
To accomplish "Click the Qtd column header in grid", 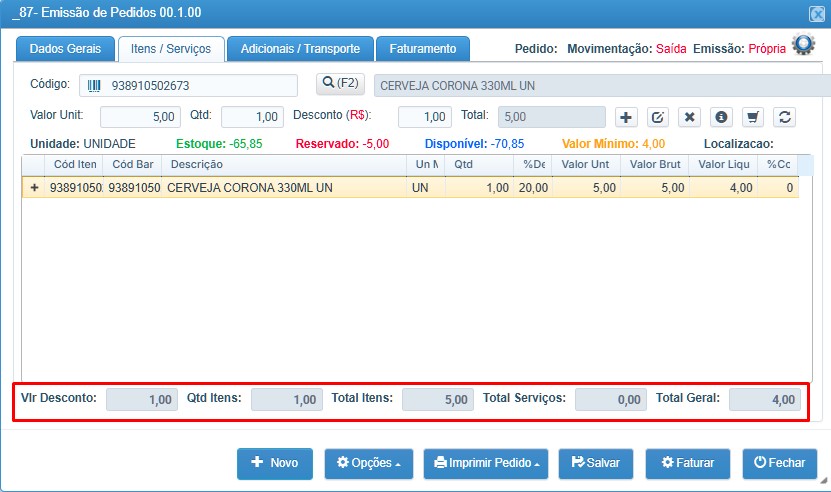I will coord(479,165).
